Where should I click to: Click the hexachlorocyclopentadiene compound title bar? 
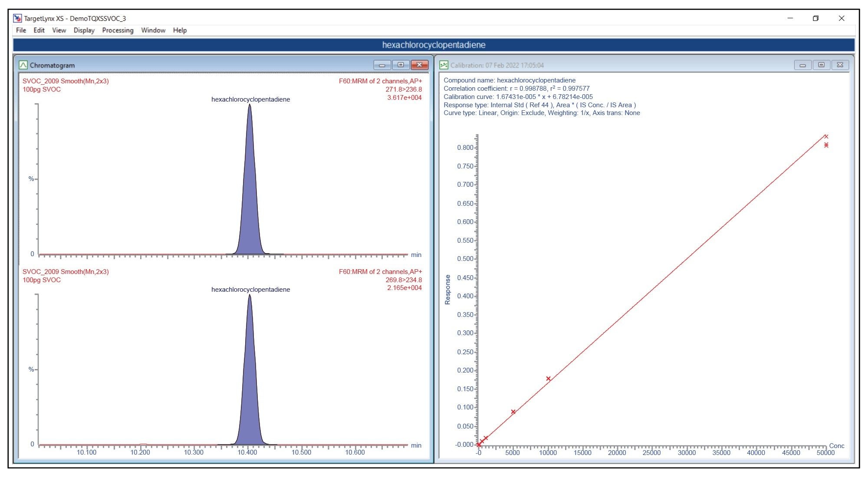point(434,45)
